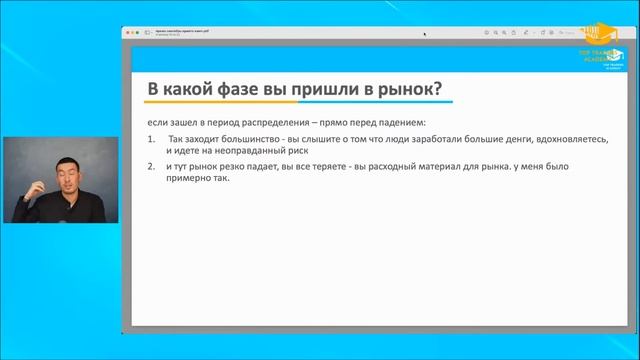Image resolution: width=640 pixels, height=360 pixels.
Task: Maximize Preview with the green button
Action: point(138,32)
